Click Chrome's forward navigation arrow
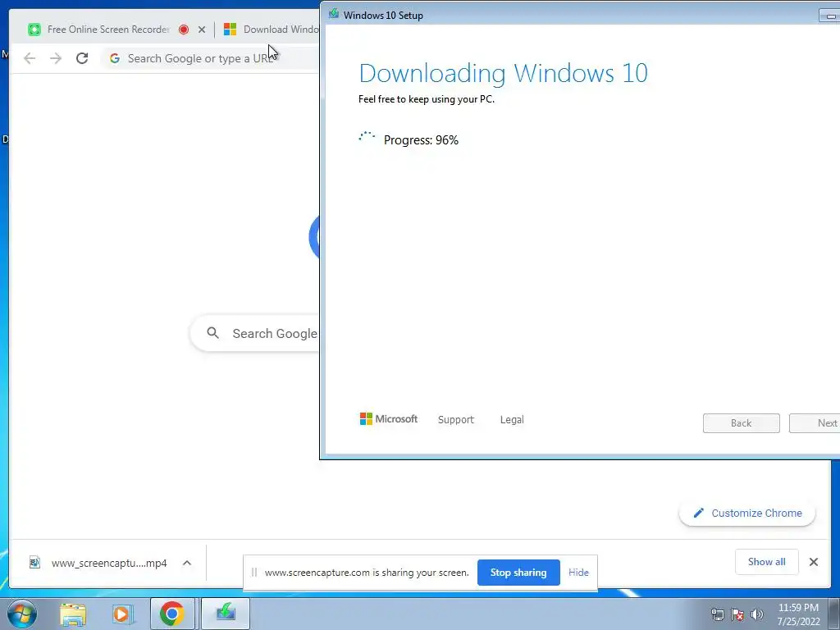 click(x=56, y=58)
